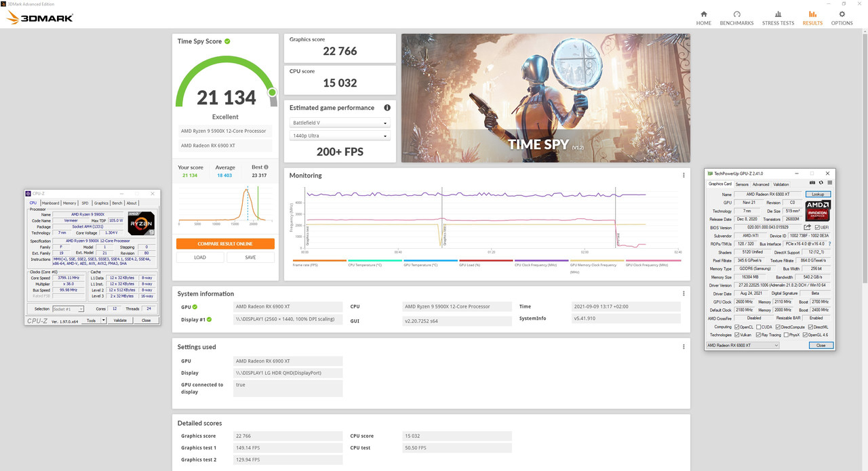Toggle the CUDA checkbox in GPU-Z
The width and height of the screenshot is (868, 471).
coord(758,327)
